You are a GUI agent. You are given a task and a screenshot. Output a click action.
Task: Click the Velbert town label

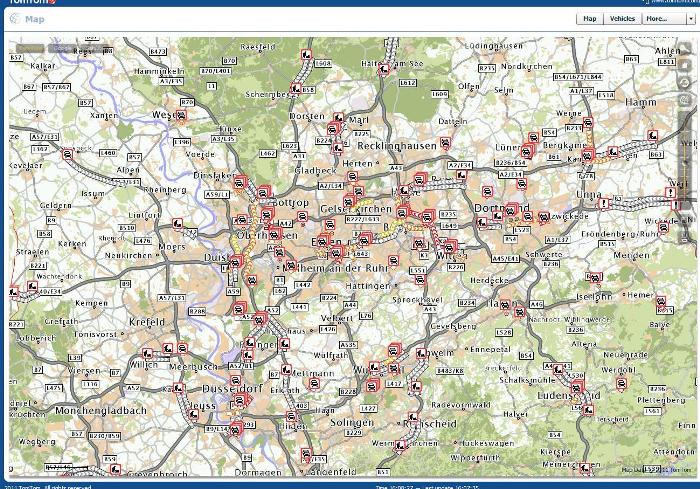(x=337, y=318)
